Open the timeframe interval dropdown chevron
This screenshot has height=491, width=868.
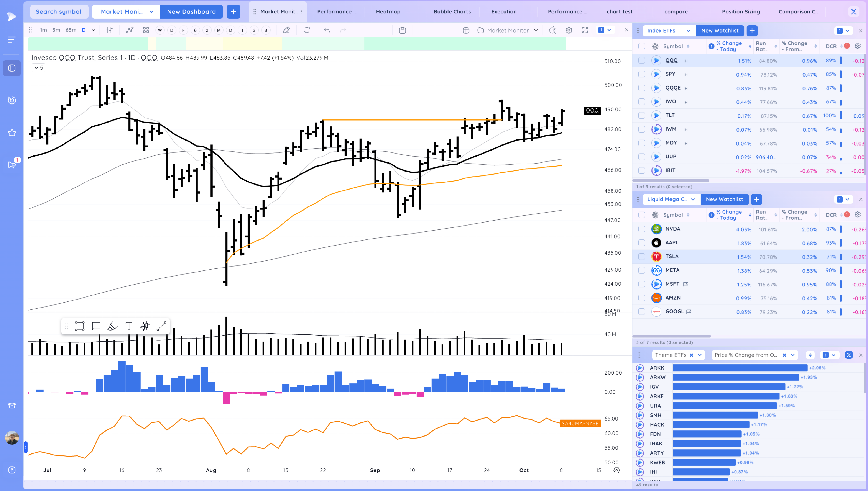pyautogui.click(x=94, y=30)
